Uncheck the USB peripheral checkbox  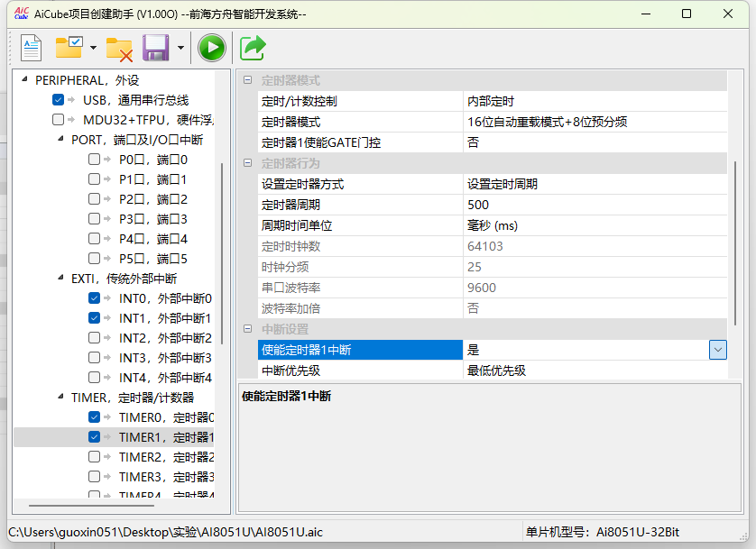coord(58,100)
